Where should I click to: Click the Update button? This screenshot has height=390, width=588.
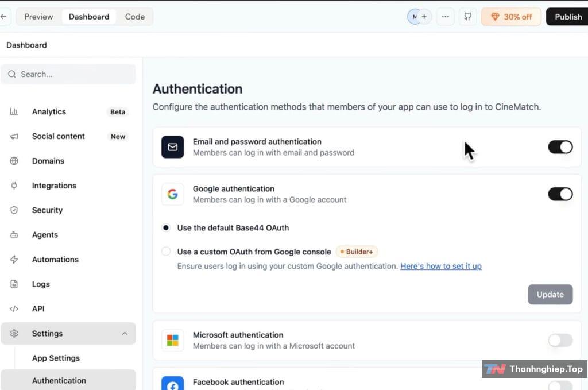click(550, 295)
